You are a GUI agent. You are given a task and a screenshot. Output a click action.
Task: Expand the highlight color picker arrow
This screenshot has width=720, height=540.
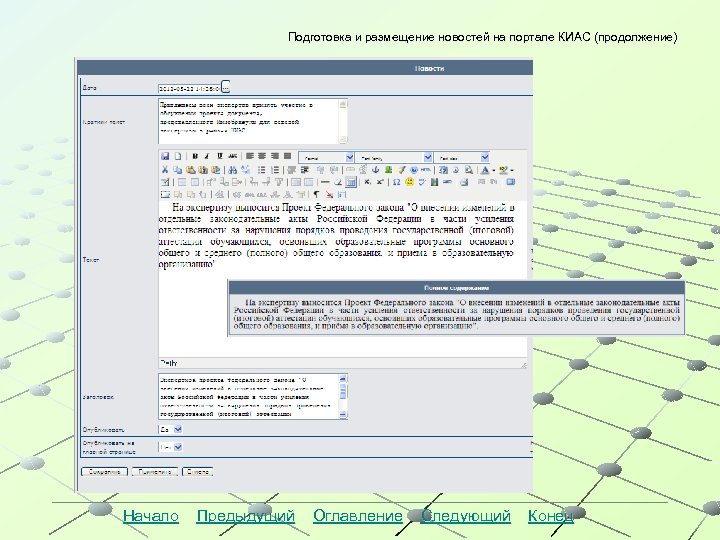(512, 170)
